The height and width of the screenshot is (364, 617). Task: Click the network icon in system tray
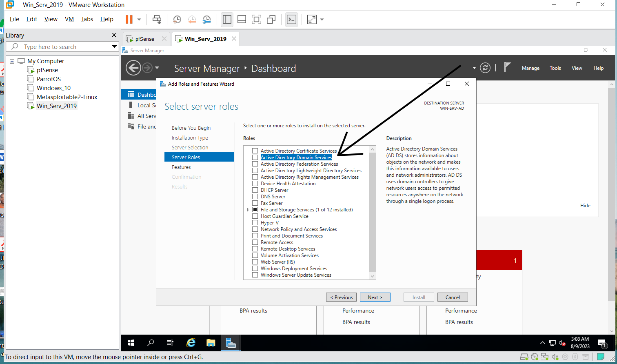[x=553, y=343]
